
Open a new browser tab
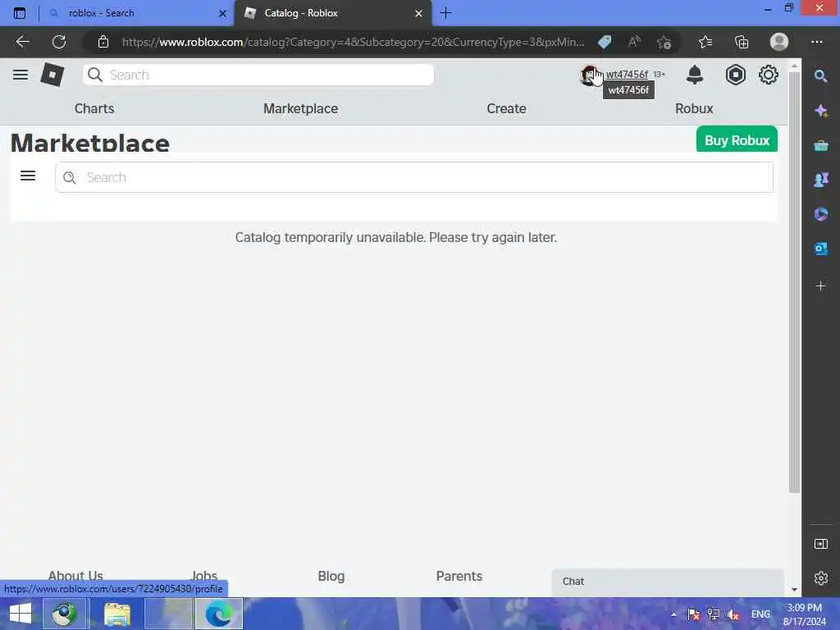coord(445,13)
